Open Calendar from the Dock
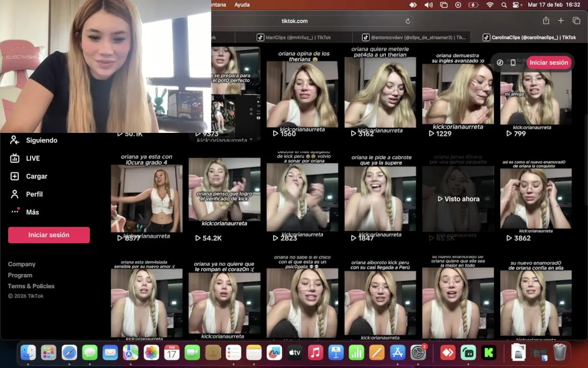The image size is (588, 368). click(171, 353)
